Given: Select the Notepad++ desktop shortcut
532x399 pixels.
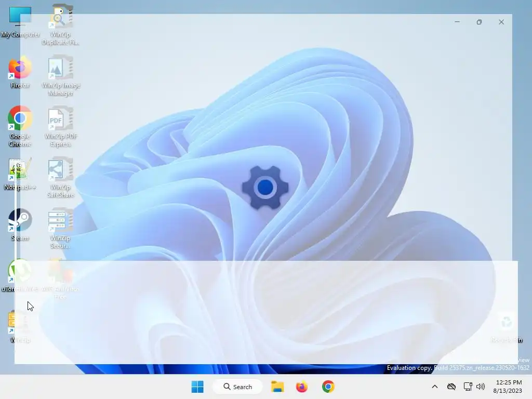Looking at the screenshot, I should tap(20, 174).
